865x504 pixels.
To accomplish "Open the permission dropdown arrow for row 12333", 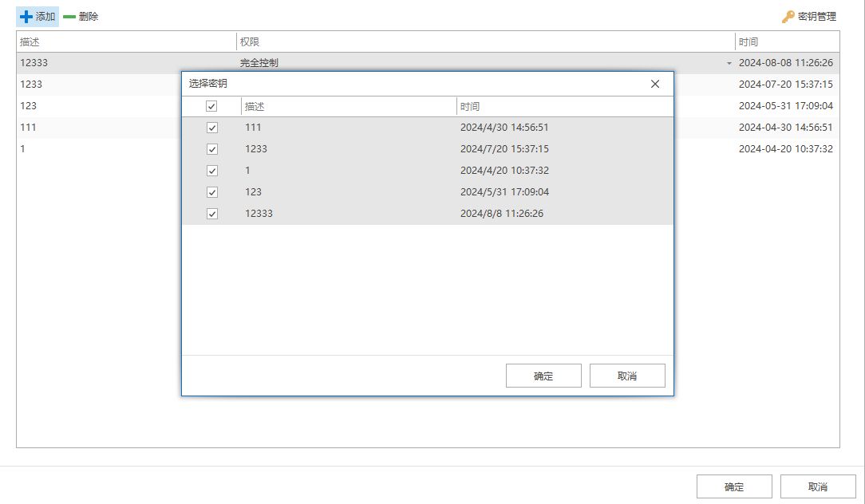I will tap(729, 64).
